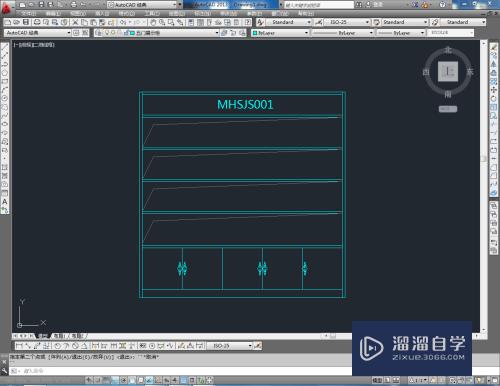Open the View menu
500x386 pixels.
[x=78, y=14]
